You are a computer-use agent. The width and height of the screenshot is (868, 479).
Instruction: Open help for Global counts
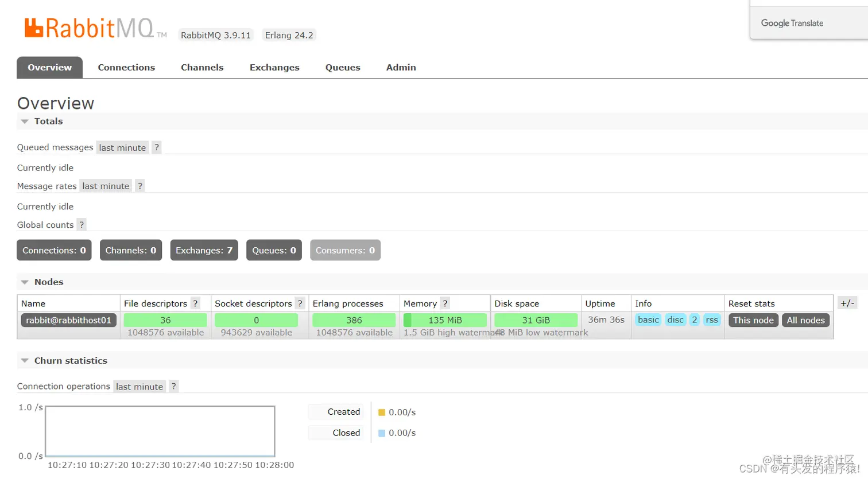[x=82, y=225]
